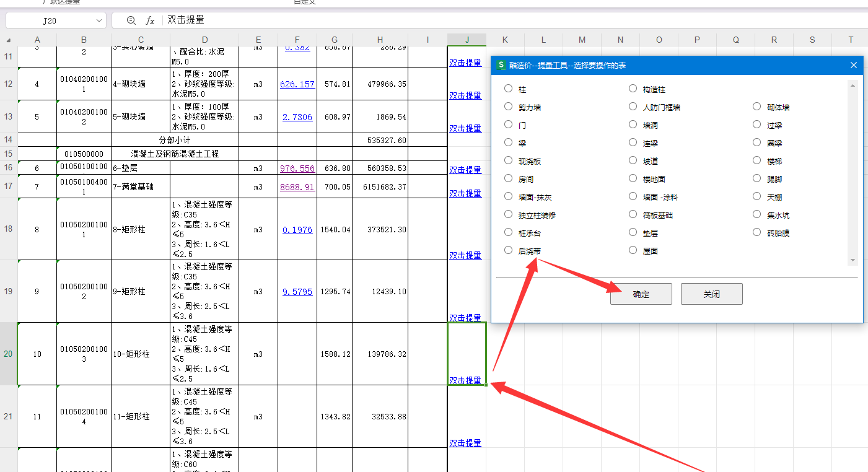Choose the 集水坑 radio option

[756, 214]
